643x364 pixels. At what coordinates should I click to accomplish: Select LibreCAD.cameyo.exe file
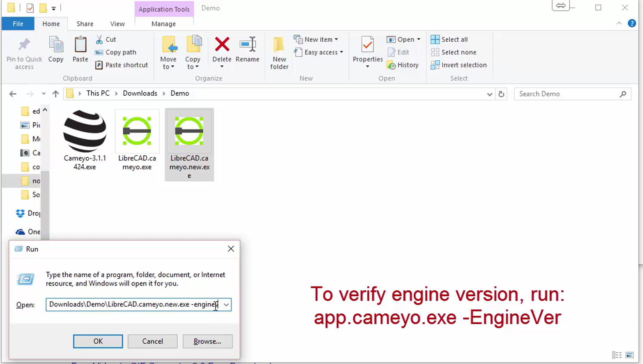point(137,140)
